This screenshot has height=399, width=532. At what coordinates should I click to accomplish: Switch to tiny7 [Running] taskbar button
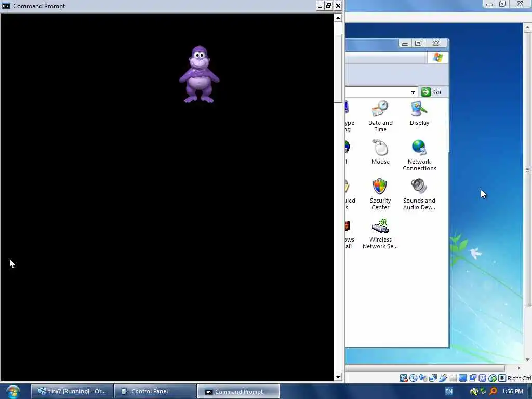click(x=72, y=391)
